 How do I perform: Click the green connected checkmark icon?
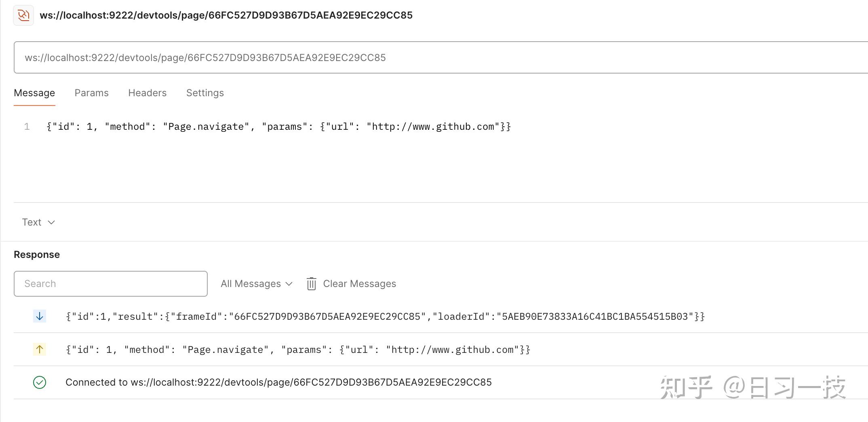[40, 382]
